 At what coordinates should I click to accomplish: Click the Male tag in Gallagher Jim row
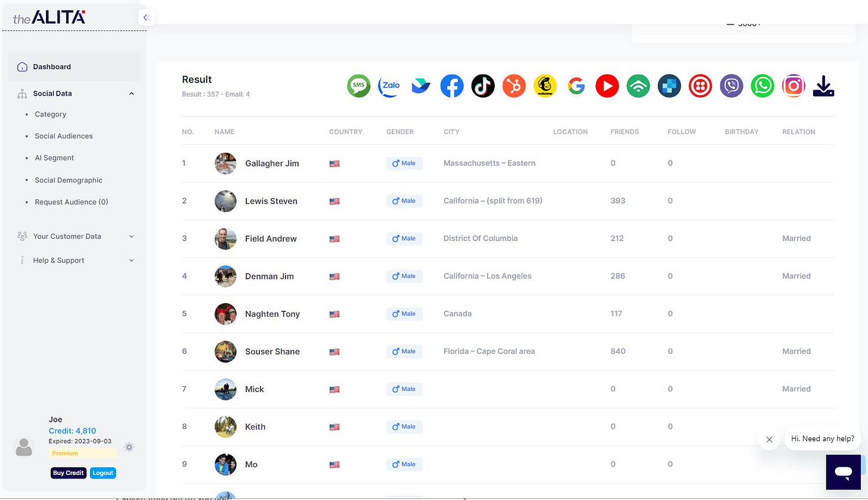[404, 163]
